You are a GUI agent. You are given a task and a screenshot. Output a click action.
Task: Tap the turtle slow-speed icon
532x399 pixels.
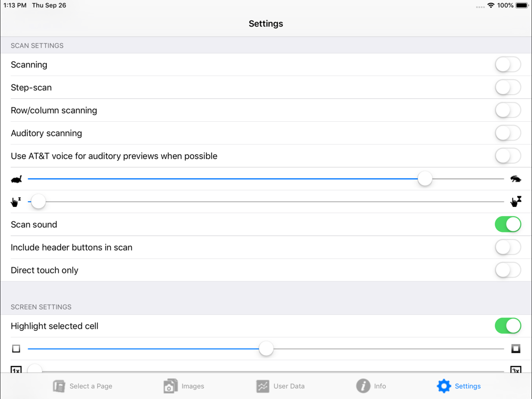pyautogui.click(x=16, y=179)
